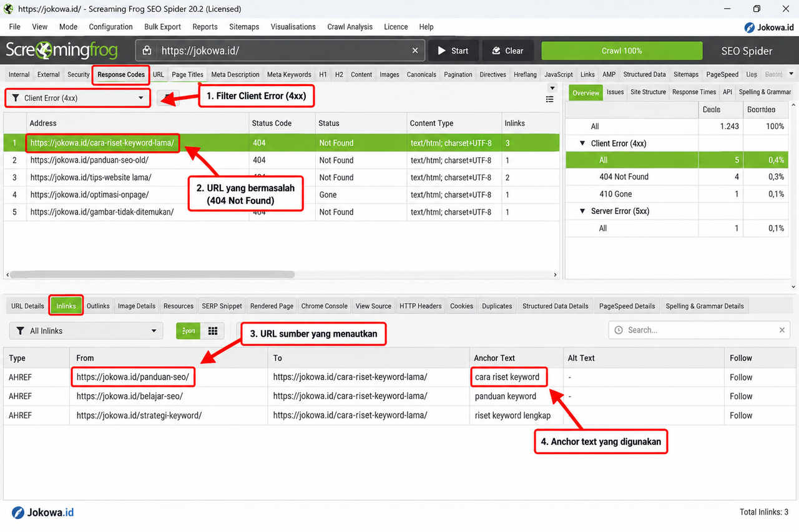Clear the lower Search box with X
Viewport: 799px width, 532px height.
[x=782, y=330]
